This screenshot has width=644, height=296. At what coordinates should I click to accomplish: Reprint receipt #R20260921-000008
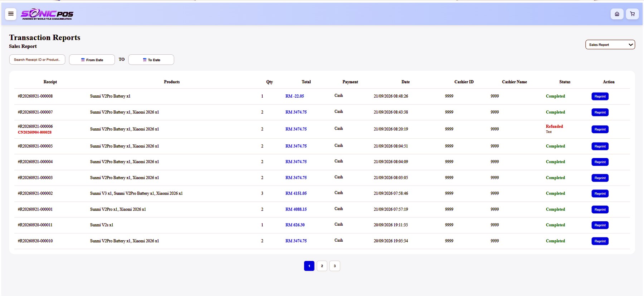click(x=600, y=97)
